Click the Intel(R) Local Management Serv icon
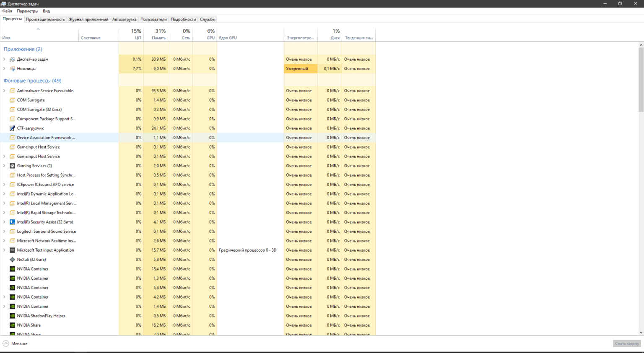Image resolution: width=644 pixels, height=353 pixels. [x=13, y=204]
